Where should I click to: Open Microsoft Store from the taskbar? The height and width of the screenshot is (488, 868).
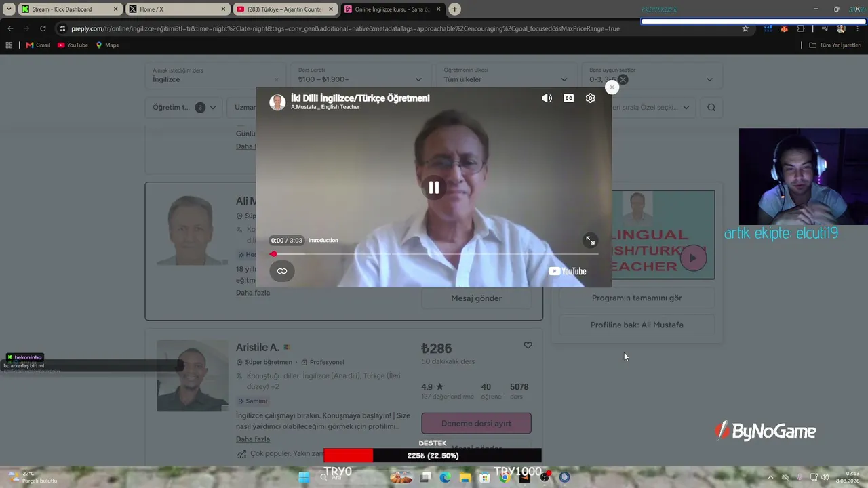(484, 477)
